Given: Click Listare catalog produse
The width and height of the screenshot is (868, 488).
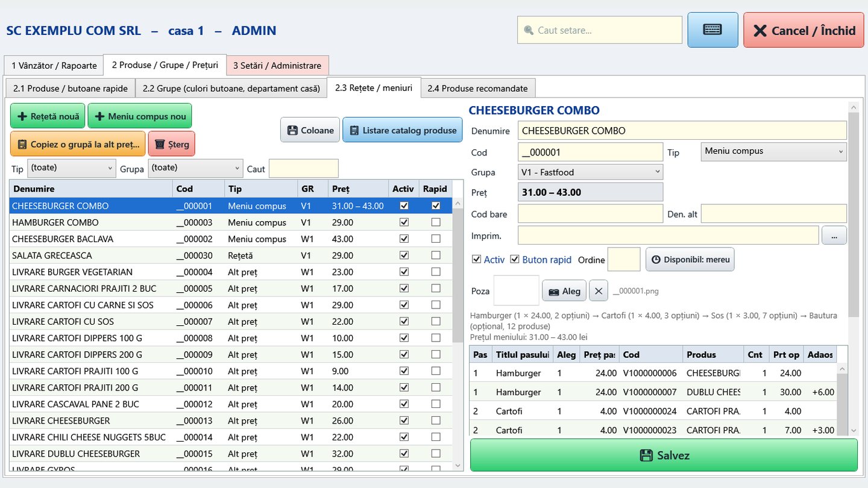Looking at the screenshot, I should click(403, 130).
